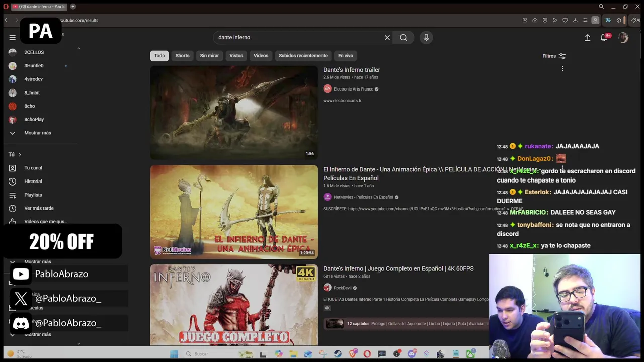Image resolution: width=644 pixels, height=362 pixels.
Task: Select the Vistos filter chip
Action: (x=236, y=56)
